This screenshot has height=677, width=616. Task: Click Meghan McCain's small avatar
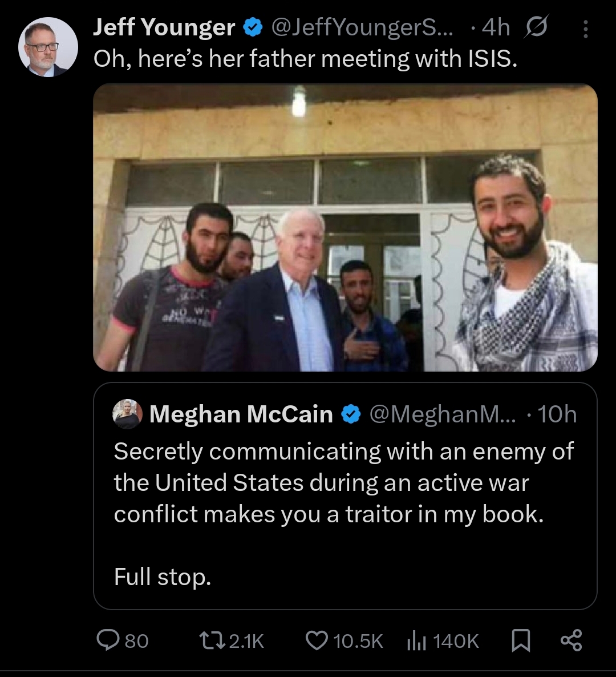[128, 414]
